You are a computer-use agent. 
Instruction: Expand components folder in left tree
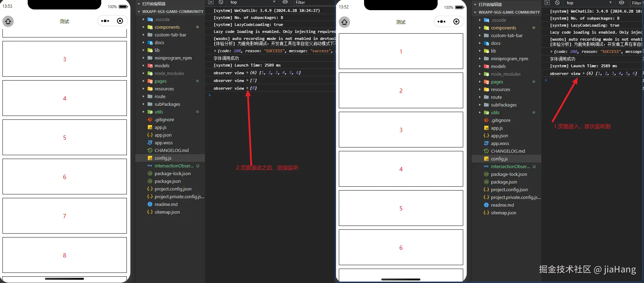click(x=143, y=27)
